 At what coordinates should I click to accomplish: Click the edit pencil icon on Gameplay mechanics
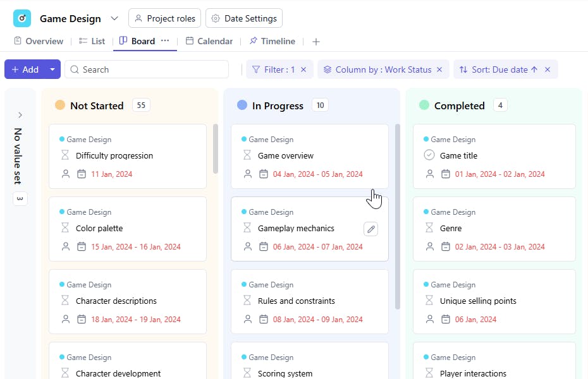pyautogui.click(x=371, y=229)
